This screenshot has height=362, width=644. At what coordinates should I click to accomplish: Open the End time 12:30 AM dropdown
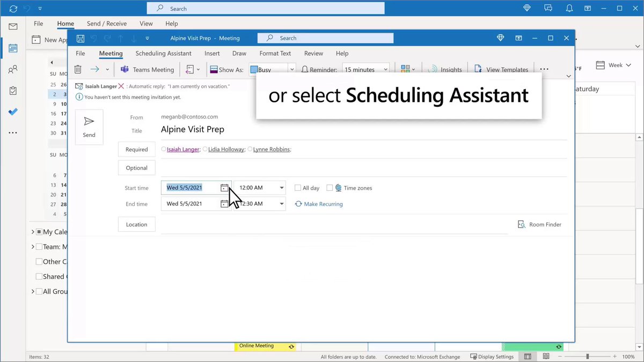(282, 204)
